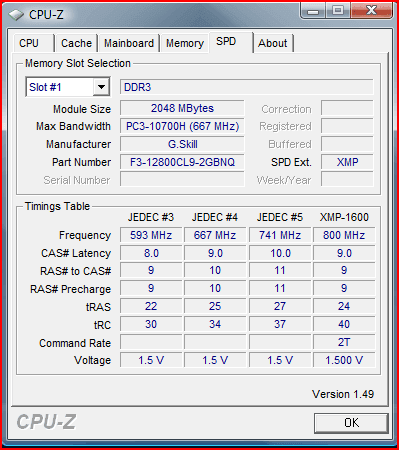This screenshot has height=450, width=399.
Task: Click JEDEC #5 tRAS value 27
Action: pyautogui.click(x=280, y=306)
